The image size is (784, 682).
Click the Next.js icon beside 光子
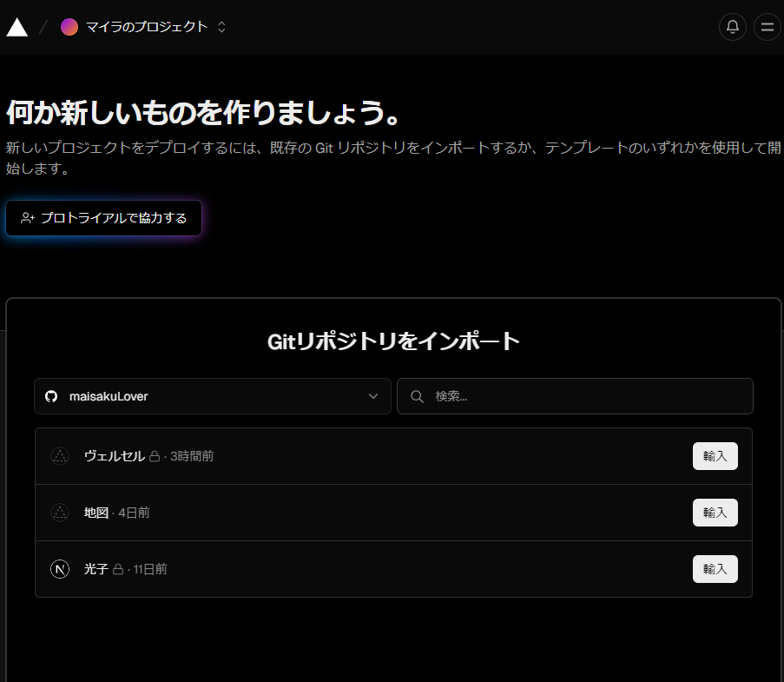tap(60, 569)
